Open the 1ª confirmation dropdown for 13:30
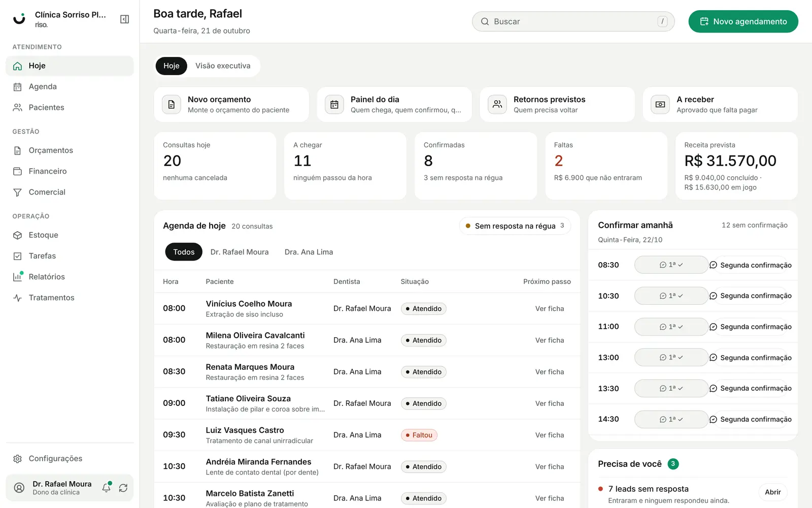Image resolution: width=812 pixels, height=508 pixels. [x=671, y=388]
